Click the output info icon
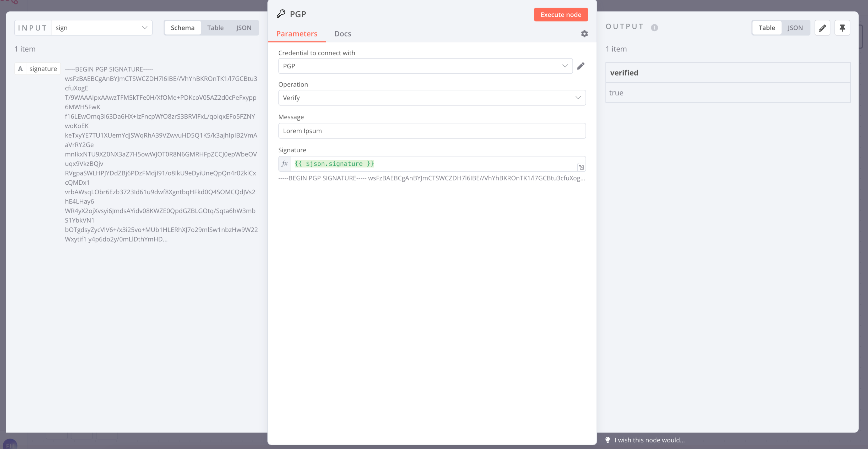The image size is (868, 449). (x=654, y=28)
